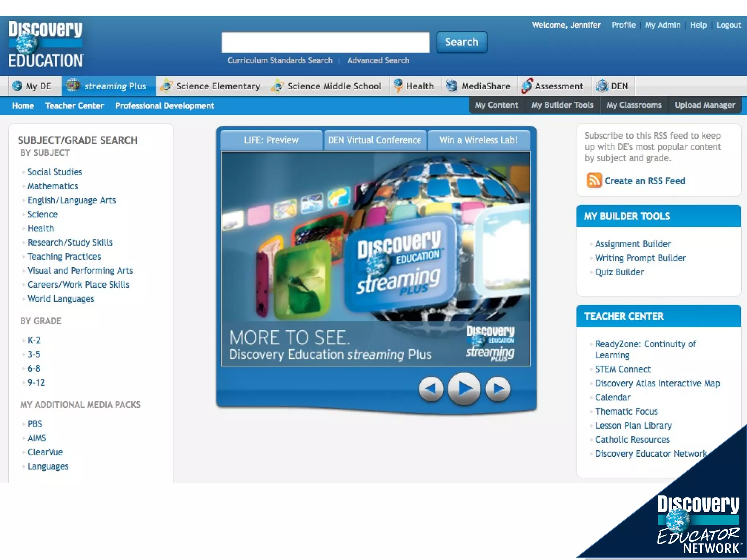Open the Assessment tab icon

(527, 86)
